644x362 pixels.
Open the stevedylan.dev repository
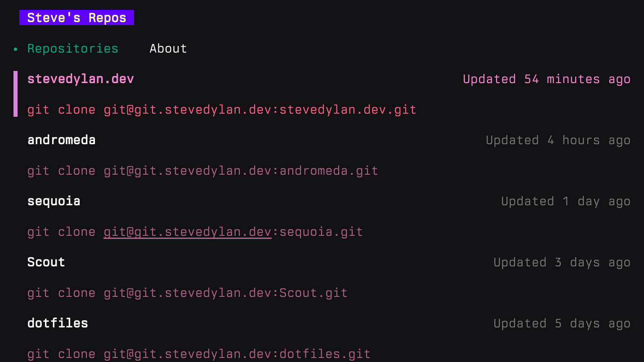tap(80, 79)
